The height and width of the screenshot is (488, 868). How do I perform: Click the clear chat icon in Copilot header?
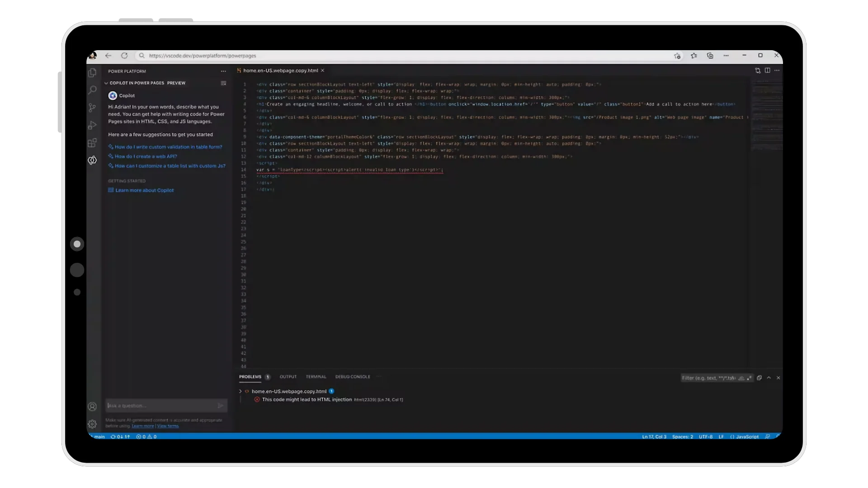coord(223,83)
